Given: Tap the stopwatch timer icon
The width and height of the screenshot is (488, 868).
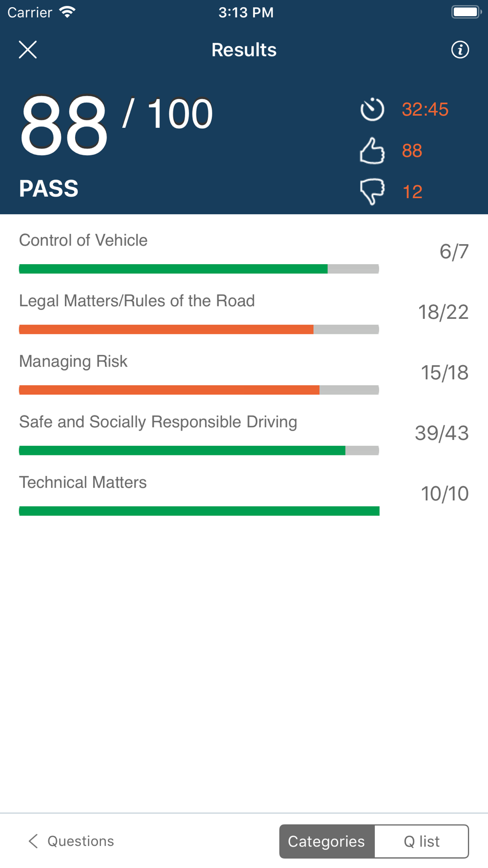Looking at the screenshot, I should click(372, 109).
